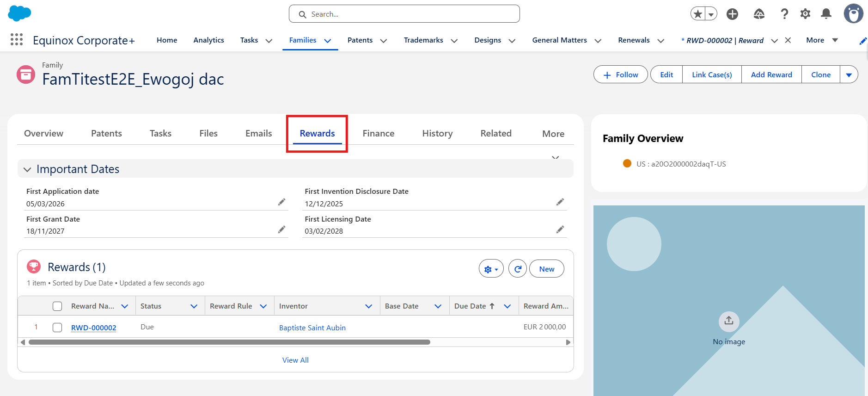Open the RWD-000002 tab dropdown chevron

pos(775,41)
